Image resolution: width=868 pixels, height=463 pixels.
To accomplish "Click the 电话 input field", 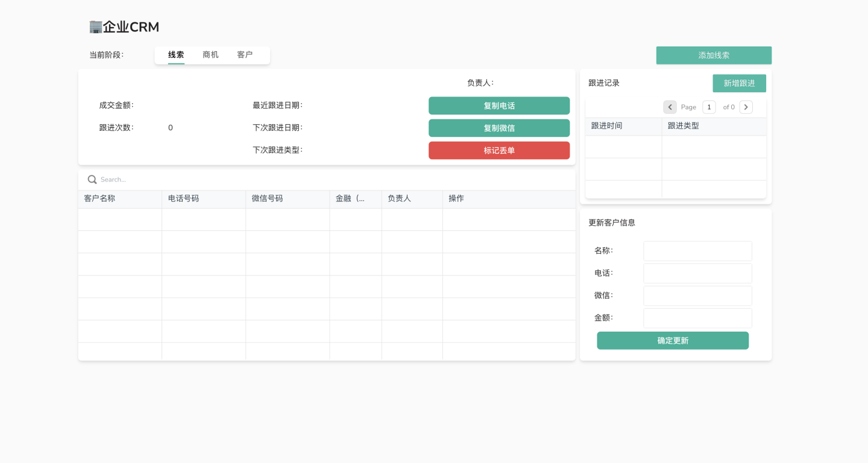I will coord(697,273).
